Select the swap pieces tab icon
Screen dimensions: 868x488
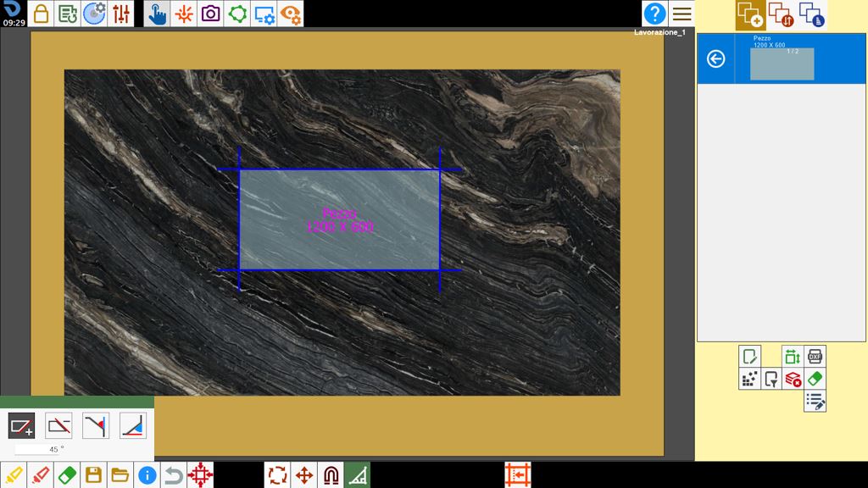[781, 15]
